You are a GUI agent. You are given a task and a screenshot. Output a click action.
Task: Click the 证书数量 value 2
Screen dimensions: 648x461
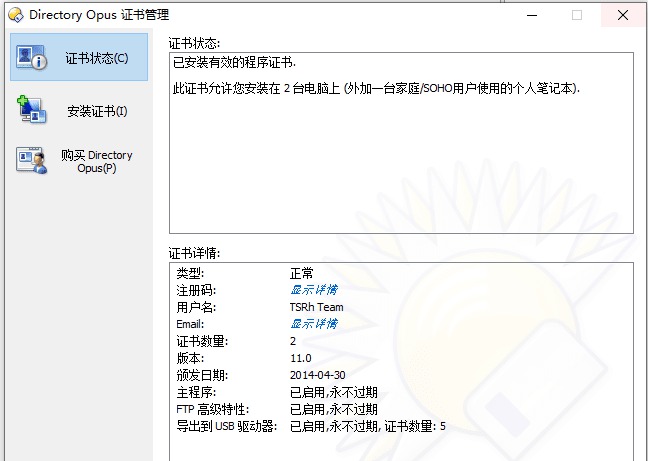pyautogui.click(x=293, y=341)
